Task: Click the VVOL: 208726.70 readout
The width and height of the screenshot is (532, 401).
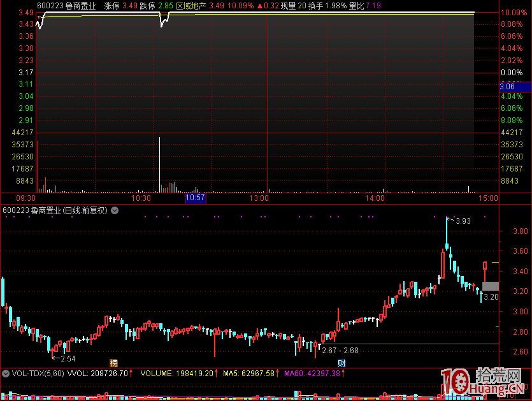Action: click(99, 374)
